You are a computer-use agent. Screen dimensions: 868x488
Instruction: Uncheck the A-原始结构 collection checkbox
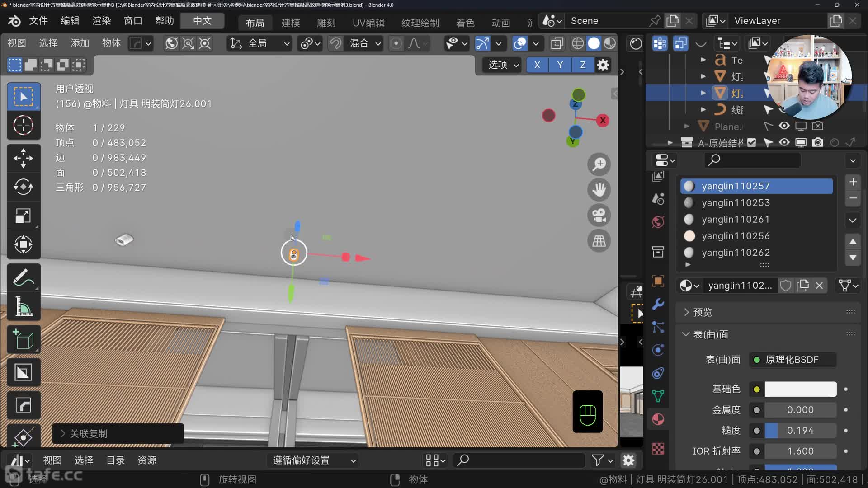tap(751, 143)
